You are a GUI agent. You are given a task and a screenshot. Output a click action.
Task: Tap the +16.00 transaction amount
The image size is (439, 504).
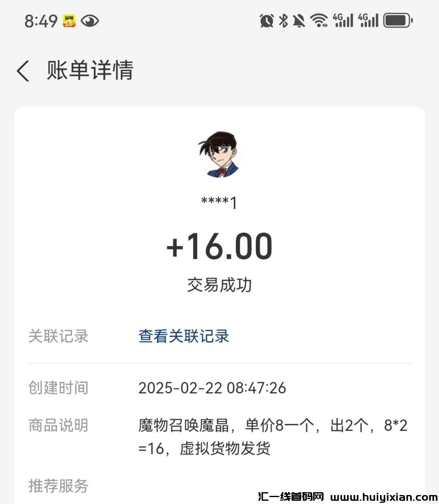coord(219,246)
